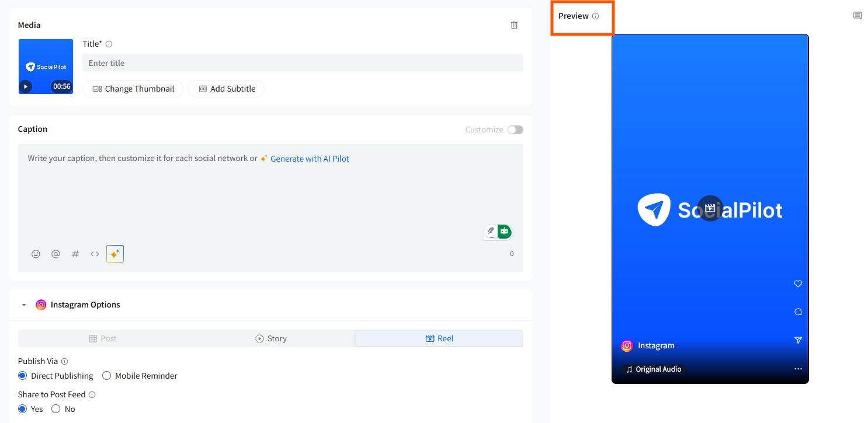Click the info icon next to Title

coord(109,44)
